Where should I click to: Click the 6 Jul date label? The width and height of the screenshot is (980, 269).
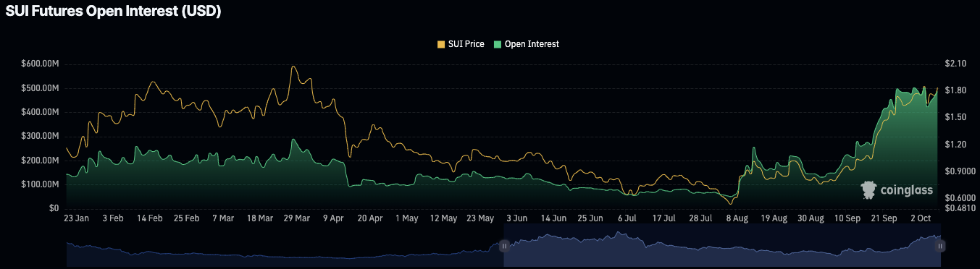(x=627, y=218)
